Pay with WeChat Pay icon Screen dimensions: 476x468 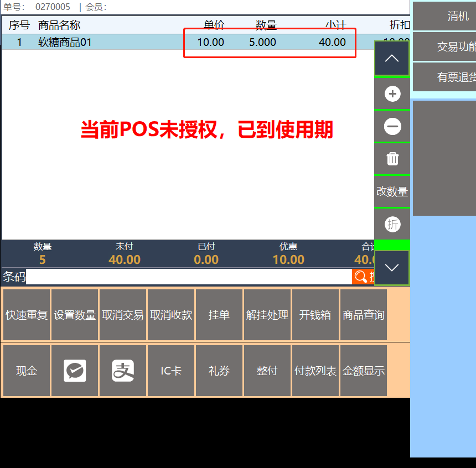point(75,371)
